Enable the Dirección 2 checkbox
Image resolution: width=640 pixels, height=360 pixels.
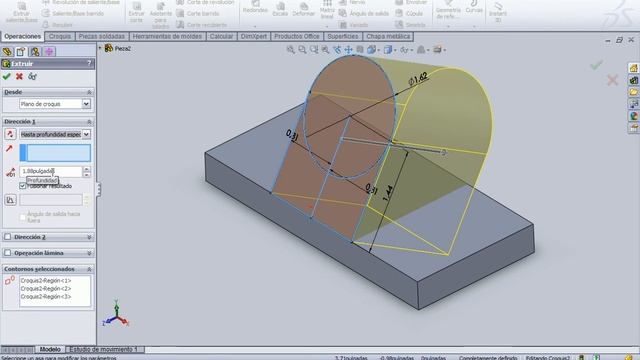[7, 237]
